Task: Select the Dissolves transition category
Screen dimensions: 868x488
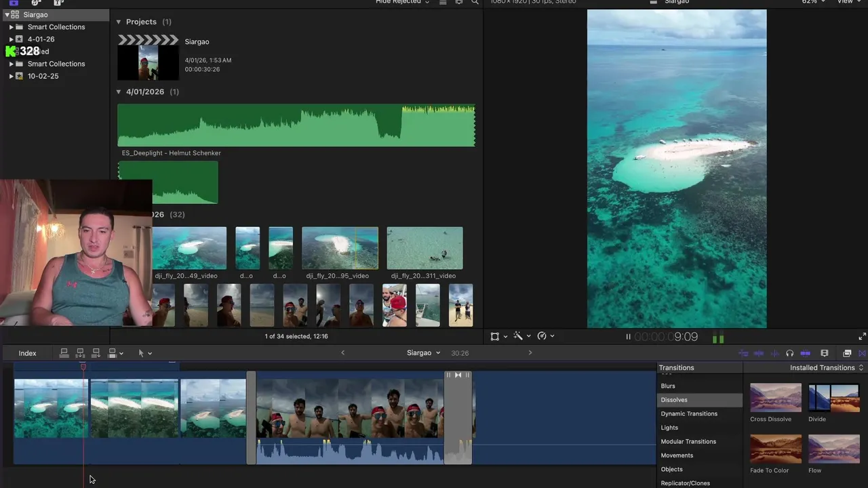Action: click(x=700, y=400)
